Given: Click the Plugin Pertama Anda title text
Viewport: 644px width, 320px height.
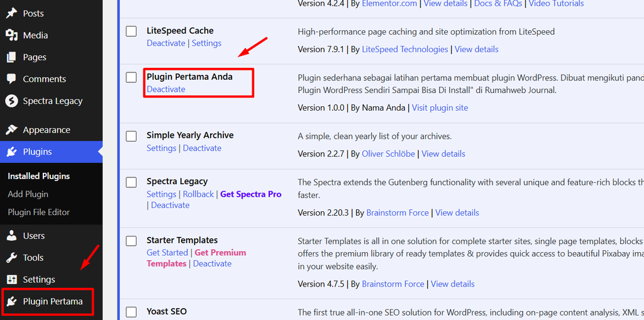Looking at the screenshot, I should click(x=190, y=77).
